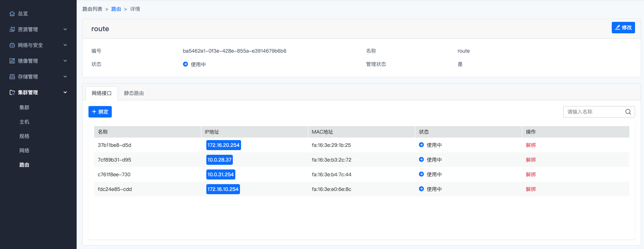Image resolution: width=644 pixels, height=249 pixels.
Task: Open 主机 in the sidebar submenu
Action: point(24,122)
